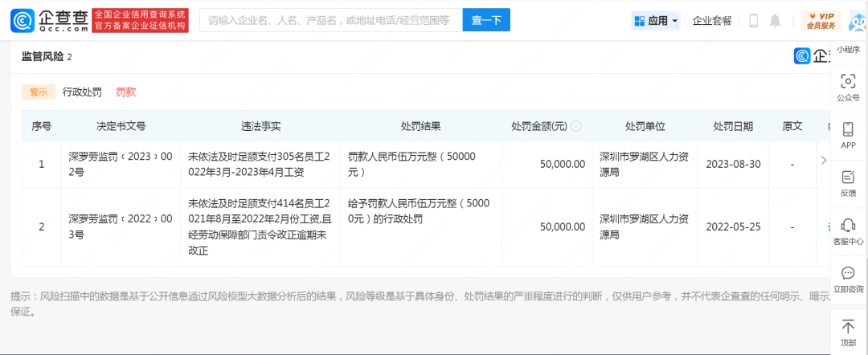
Task: Click the 立即咨询 chat bubble icon
Action: [848, 273]
